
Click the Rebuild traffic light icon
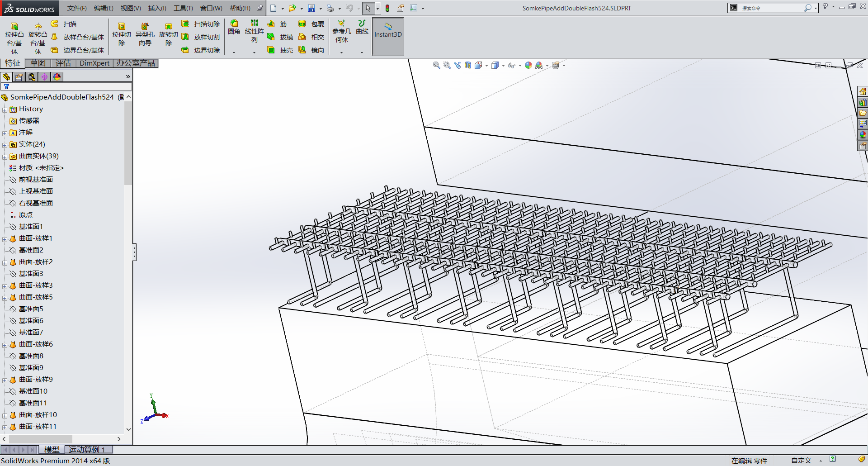pos(387,8)
